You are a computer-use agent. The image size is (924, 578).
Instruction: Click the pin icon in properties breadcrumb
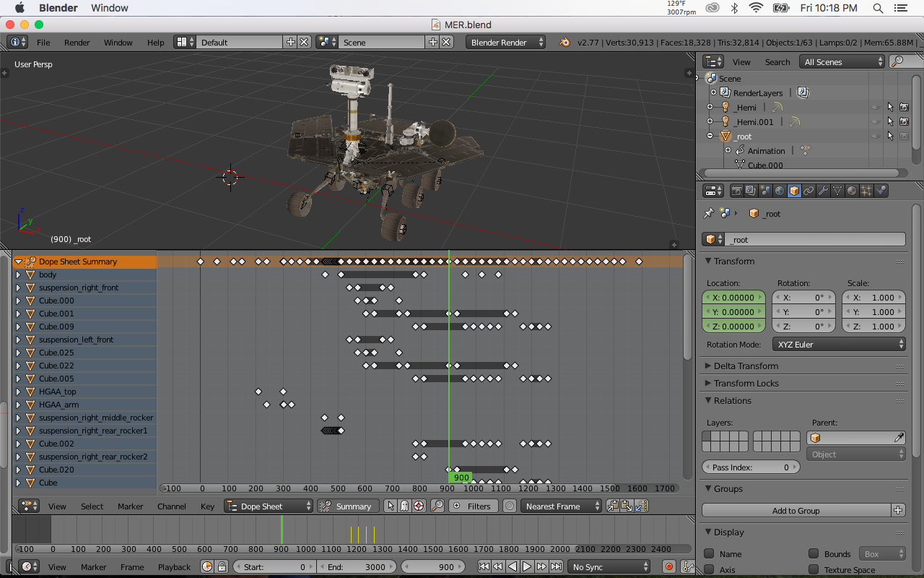[708, 214]
